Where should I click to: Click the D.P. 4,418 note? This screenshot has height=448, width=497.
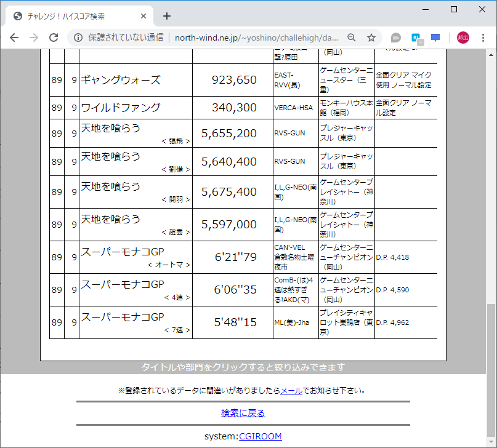point(392,257)
